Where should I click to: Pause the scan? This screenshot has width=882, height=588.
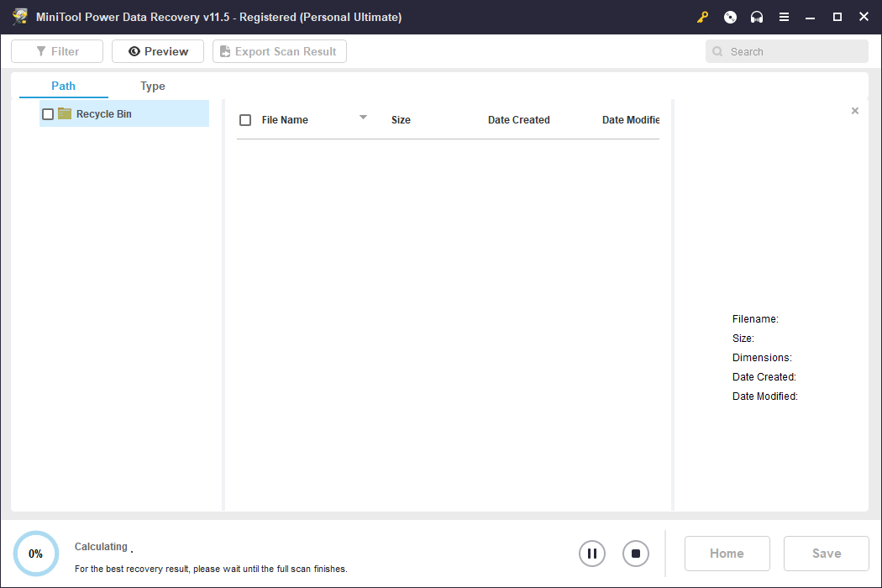(x=591, y=554)
